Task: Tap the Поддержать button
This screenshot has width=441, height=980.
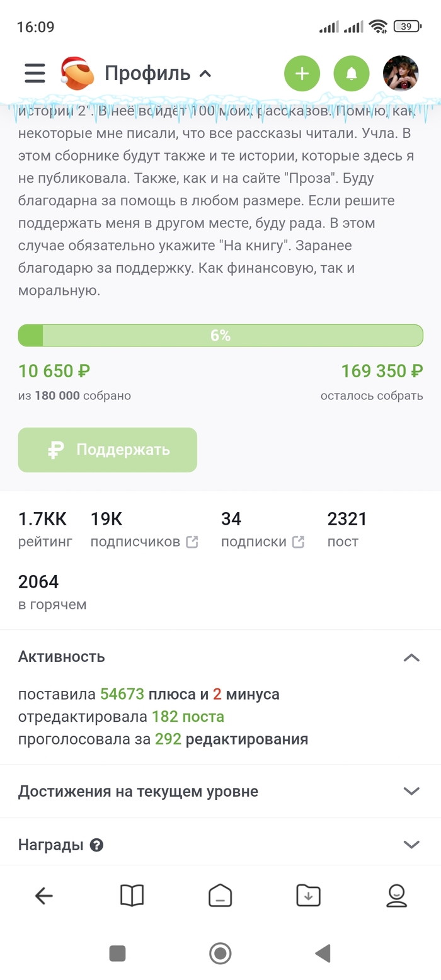Action: tap(108, 450)
